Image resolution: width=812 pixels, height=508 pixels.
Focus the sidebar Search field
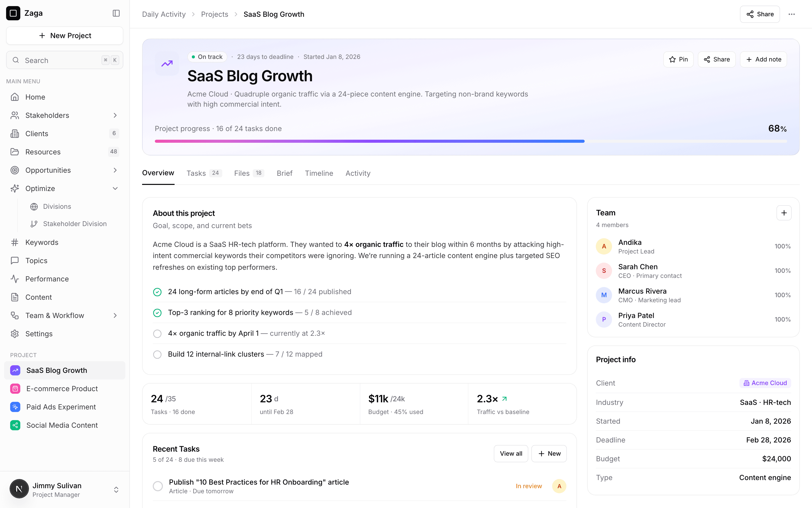click(x=64, y=60)
